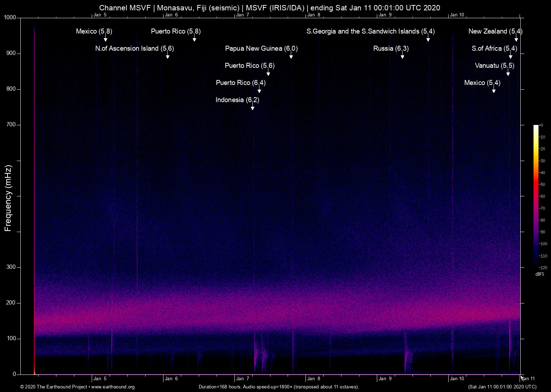Click the 'Puerto Rico (6.4)' label
Screen dimensions: 551x392
tap(241, 83)
